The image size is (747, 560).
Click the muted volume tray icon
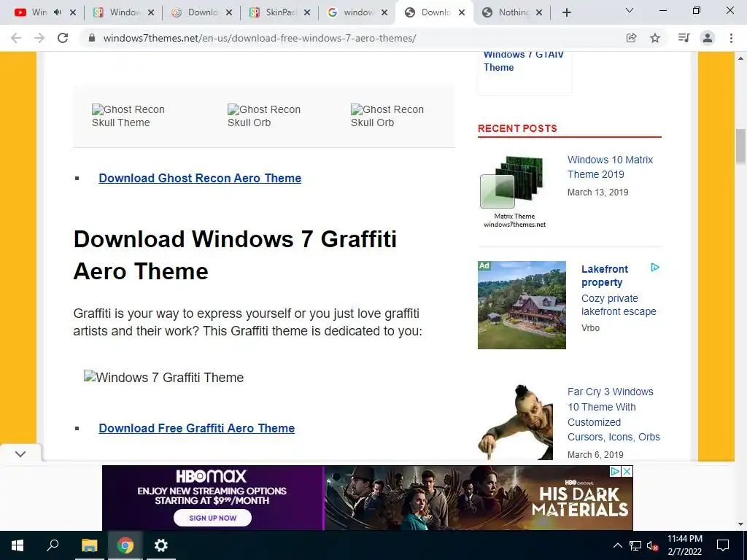(652, 545)
